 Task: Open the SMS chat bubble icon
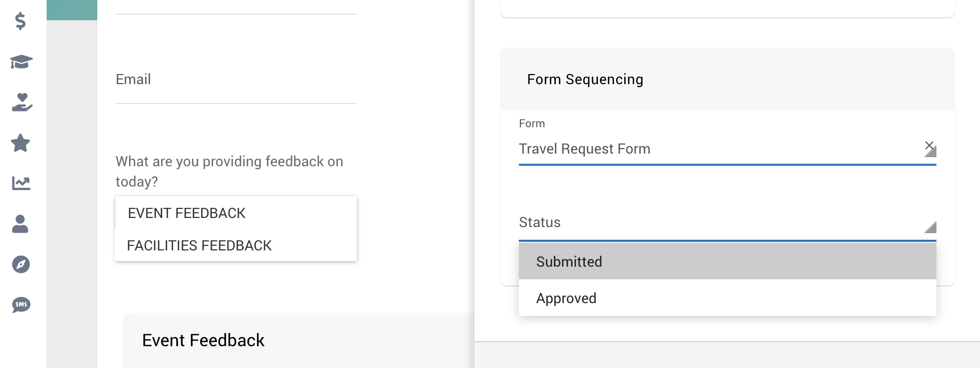[x=21, y=305]
